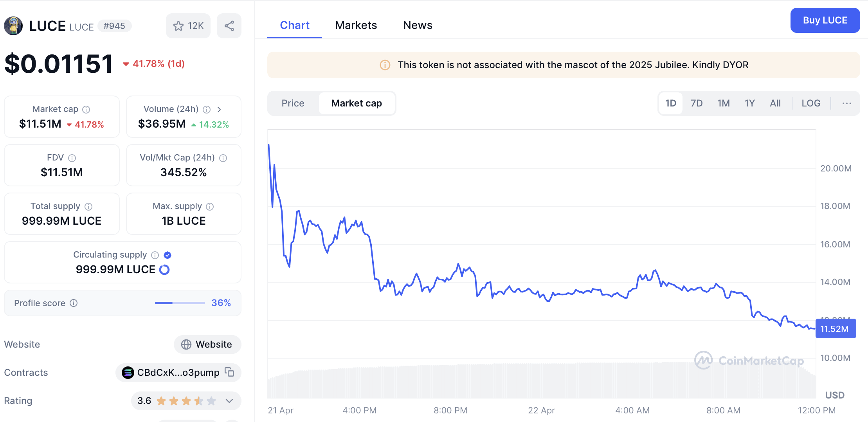Viewport: 868px width, 422px height.
Task: Click the verified circulating supply badge
Action: pos(167,255)
